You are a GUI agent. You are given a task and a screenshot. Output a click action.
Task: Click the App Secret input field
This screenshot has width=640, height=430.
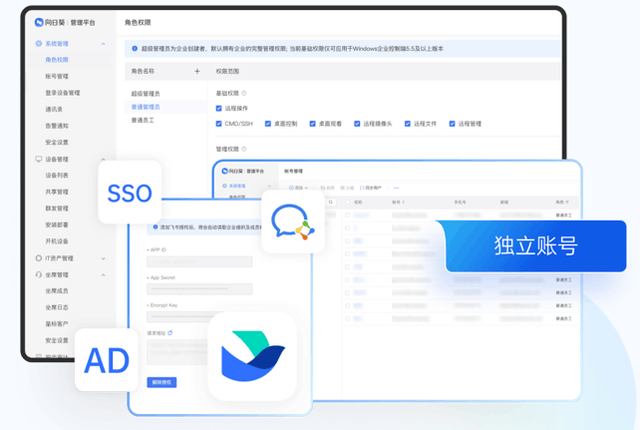tap(199, 289)
